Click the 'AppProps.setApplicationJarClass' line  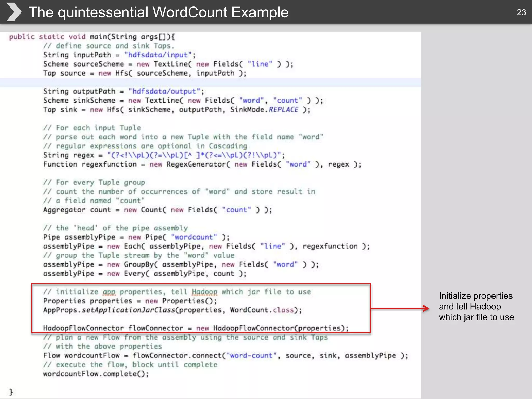point(172,310)
